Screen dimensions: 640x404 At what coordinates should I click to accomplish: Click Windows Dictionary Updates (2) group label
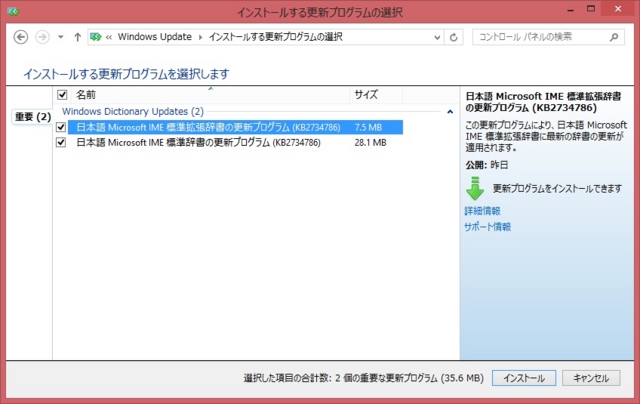tap(133, 111)
